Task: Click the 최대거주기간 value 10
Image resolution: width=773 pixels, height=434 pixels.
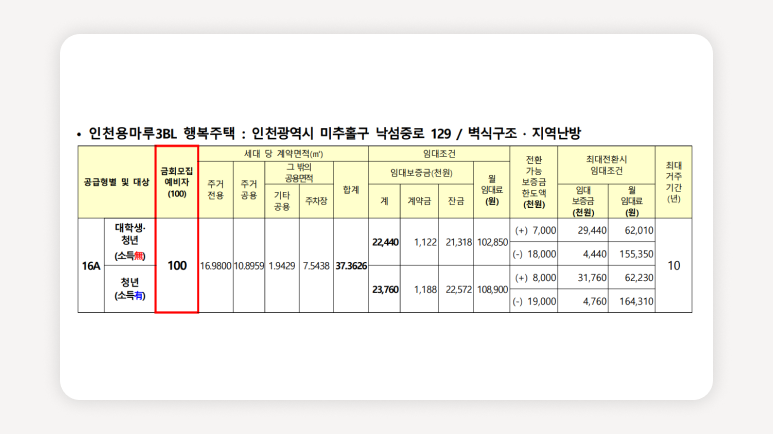Action: (673, 266)
